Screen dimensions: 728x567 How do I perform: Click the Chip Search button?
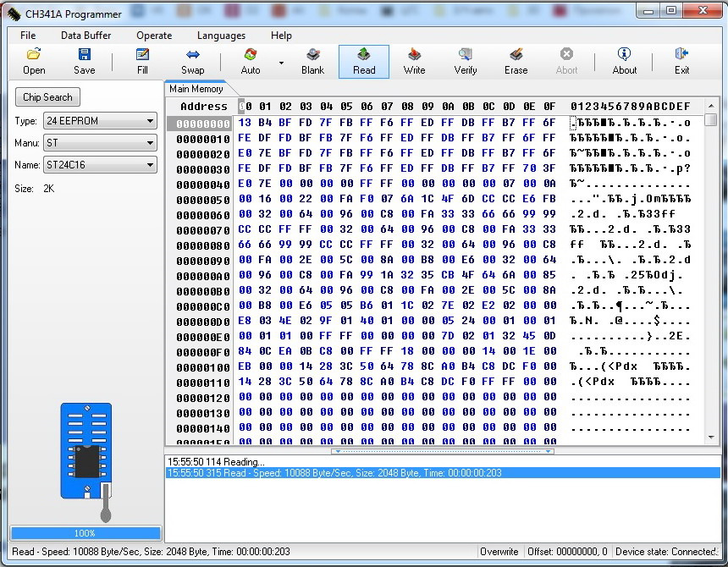pos(47,97)
